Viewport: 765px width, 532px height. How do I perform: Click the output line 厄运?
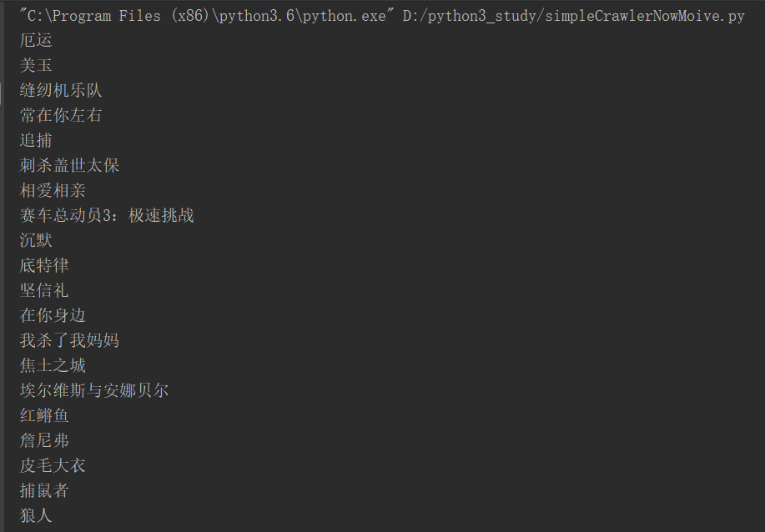click(x=36, y=41)
